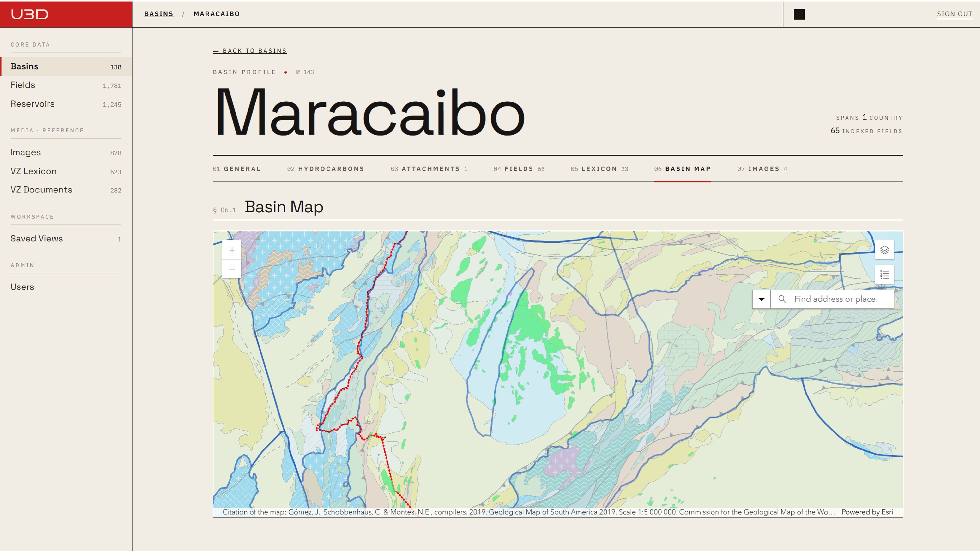
Task: Open Images in the sidebar
Action: pos(66,152)
